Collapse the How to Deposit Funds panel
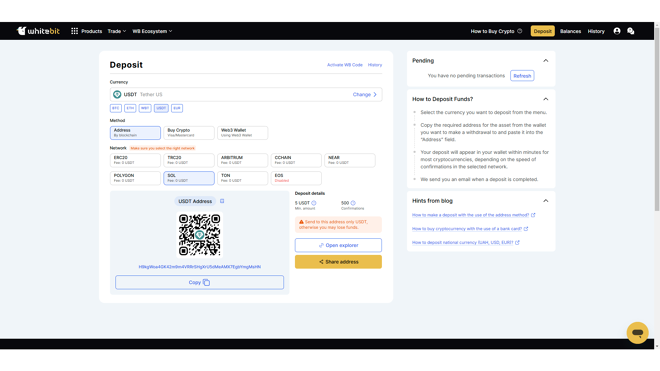660x371 pixels. pyautogui.click(x=546, y=99)
